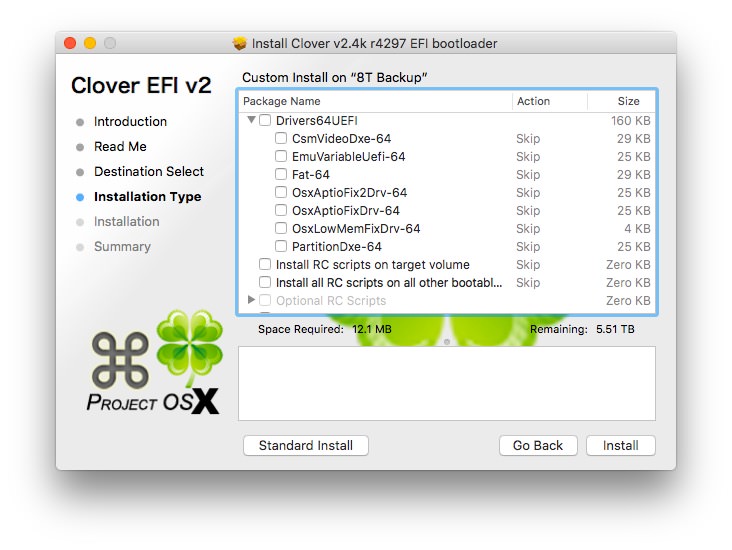Click the CsmVideoDxe-64 row label
The height and width of the screenshot is (550, 732).
tap(341, 139)
